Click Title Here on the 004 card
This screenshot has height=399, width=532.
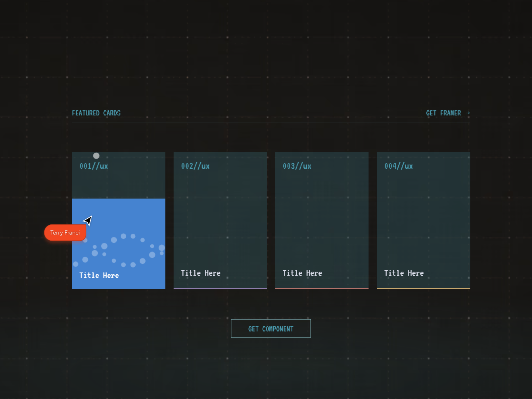coord(404,273)
